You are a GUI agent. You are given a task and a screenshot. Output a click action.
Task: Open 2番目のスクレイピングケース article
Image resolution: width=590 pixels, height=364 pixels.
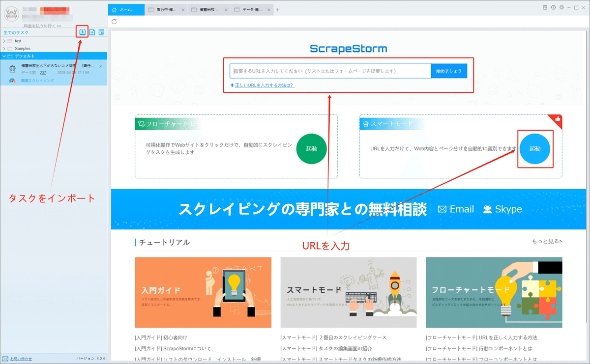[333, 337]
